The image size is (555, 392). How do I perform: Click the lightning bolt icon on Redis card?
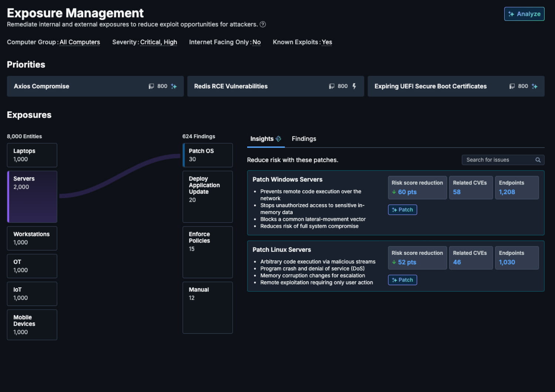click(x=354, y=86)
